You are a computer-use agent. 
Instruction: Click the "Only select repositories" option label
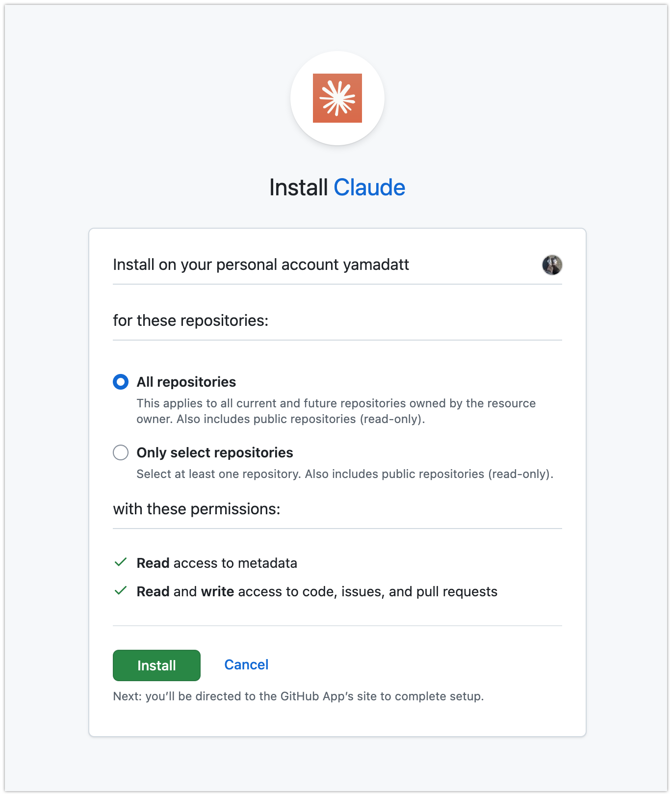[x=215, y=452]
